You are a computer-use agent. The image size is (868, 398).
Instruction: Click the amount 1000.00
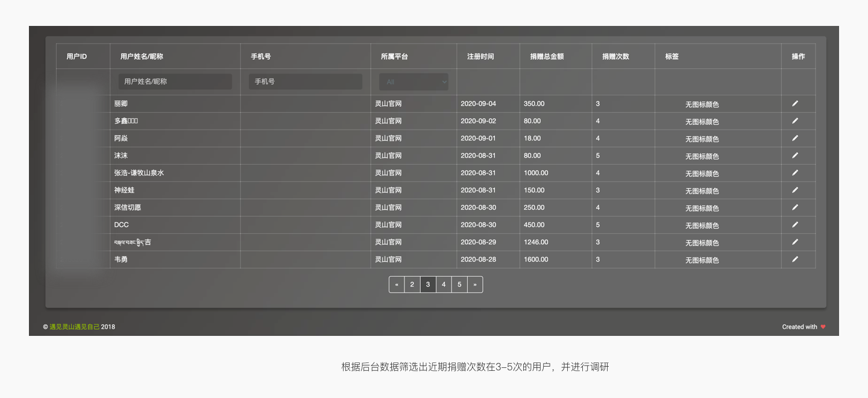(x=536, y=173)
